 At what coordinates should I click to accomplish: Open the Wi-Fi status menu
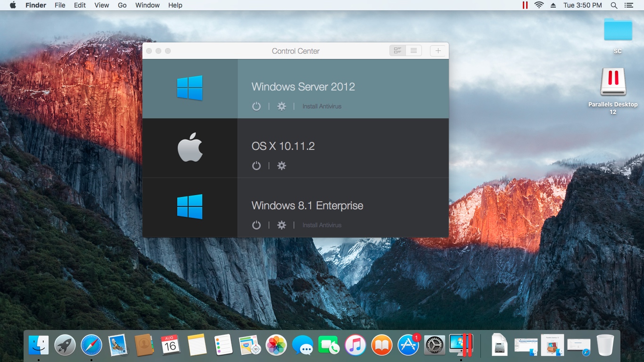click(539, 5)
